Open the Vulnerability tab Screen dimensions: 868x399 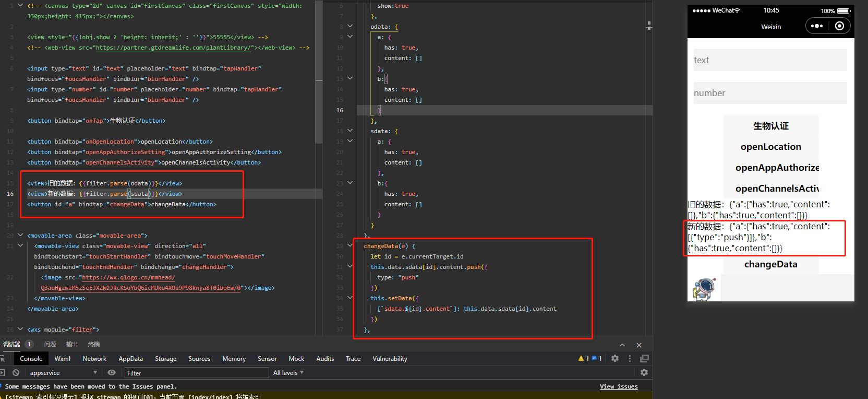tap(390, 359)
